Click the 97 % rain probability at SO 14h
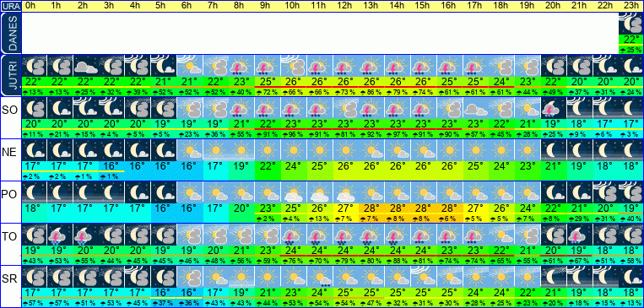Screen dimensions: 644x308 tap(398, 135)
